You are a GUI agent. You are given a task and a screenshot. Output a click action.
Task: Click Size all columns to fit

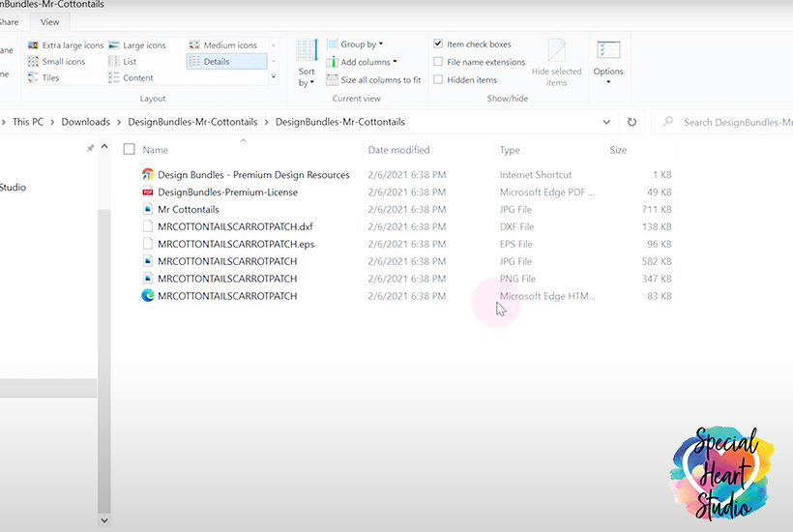373,79
